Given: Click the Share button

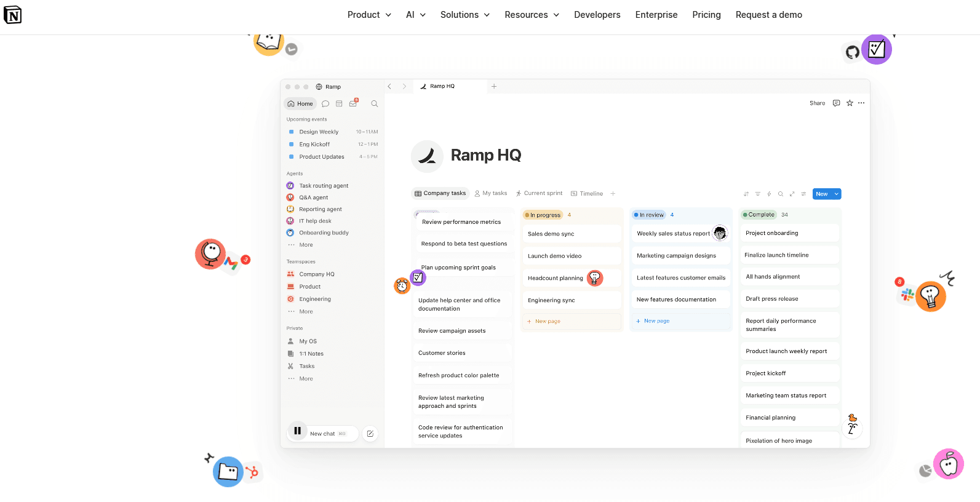Looking at the screenshot, I should tap(818, 103).
